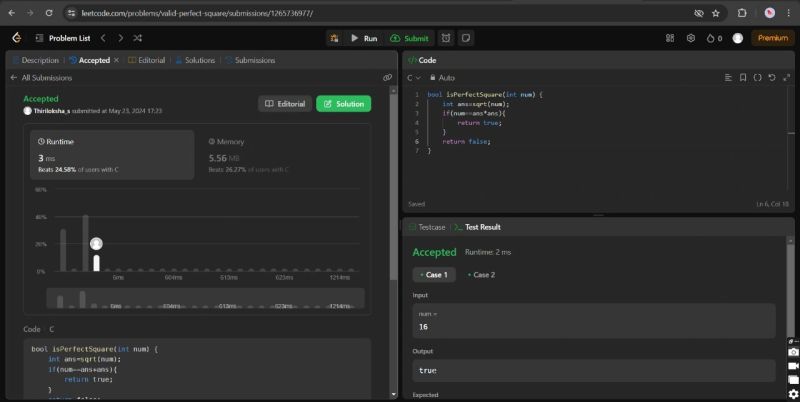The image size is (800, 402).
Task: Click the browser address bar URL
Action: [x=197, y=13]
